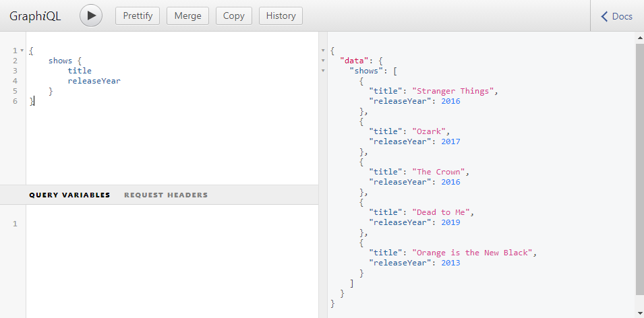
Task: Copy the query using Copy button
Action: click(x=234, y=15)
